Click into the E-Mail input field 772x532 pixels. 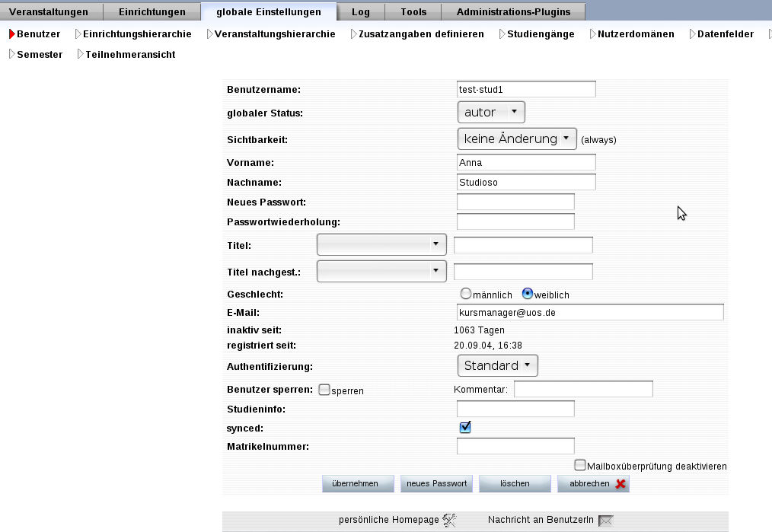coord(589,313)
